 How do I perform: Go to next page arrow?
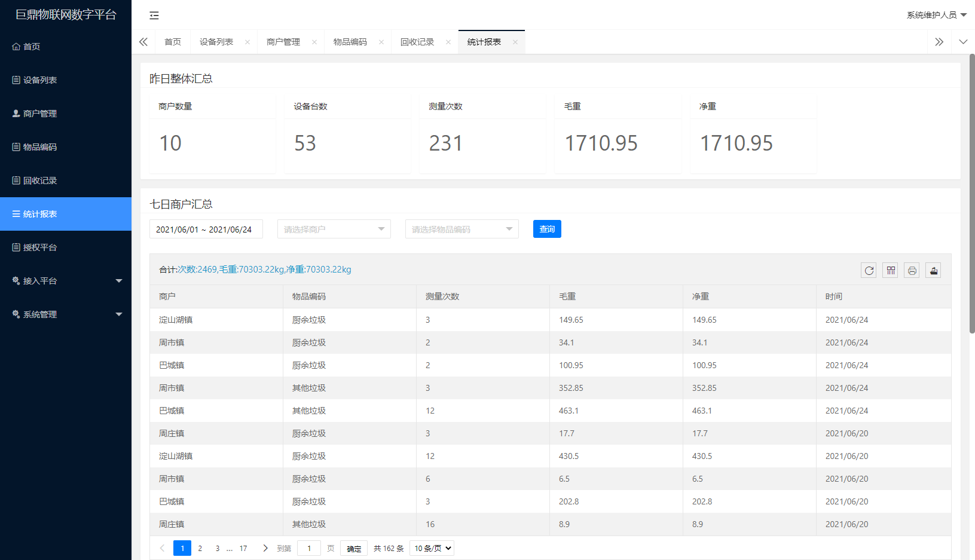[x=265, y=548]
